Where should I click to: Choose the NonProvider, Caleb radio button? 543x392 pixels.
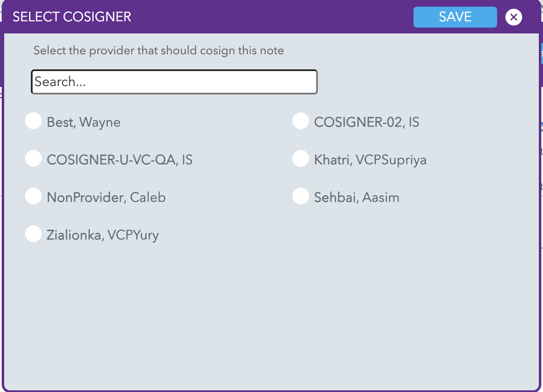click(33, 196)
